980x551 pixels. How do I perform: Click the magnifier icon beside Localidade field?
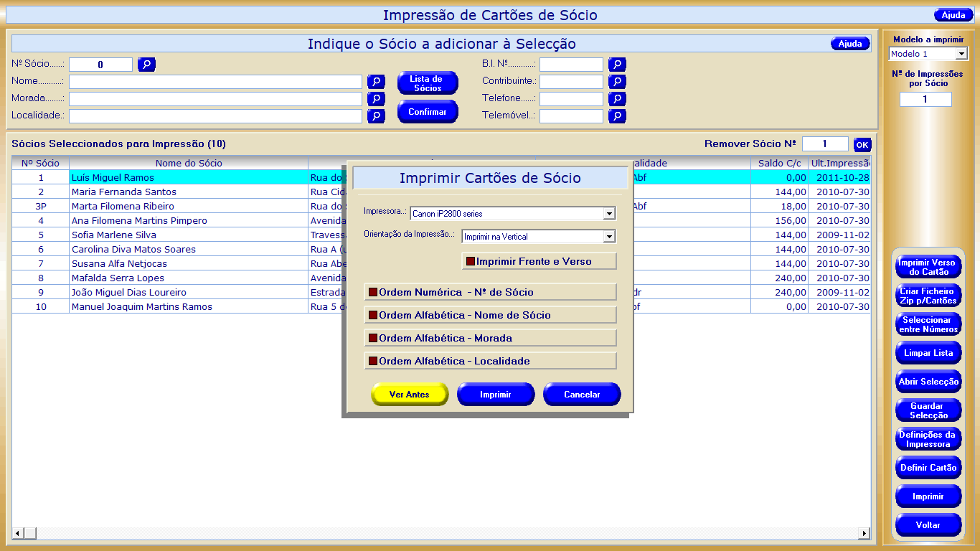coord(376,116)
